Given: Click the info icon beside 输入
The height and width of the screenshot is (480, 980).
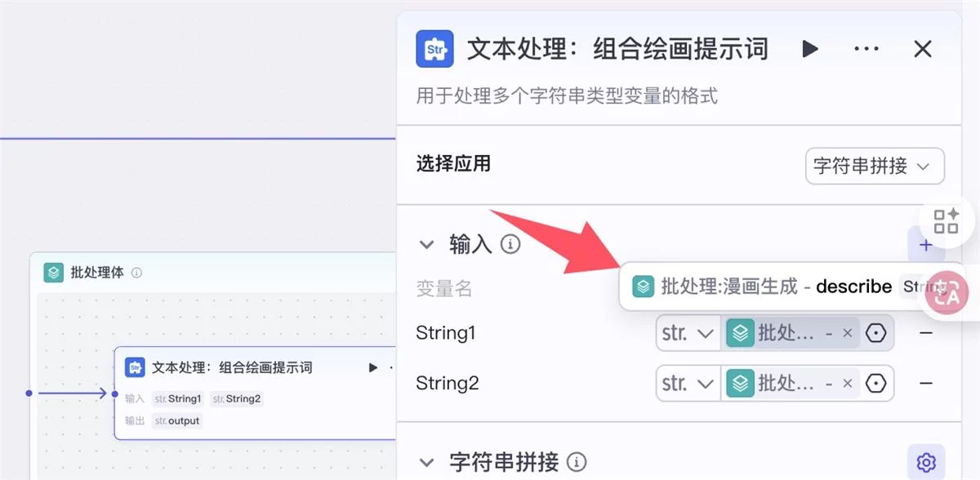Looking at the screenshot, I should tap(510, 244).
